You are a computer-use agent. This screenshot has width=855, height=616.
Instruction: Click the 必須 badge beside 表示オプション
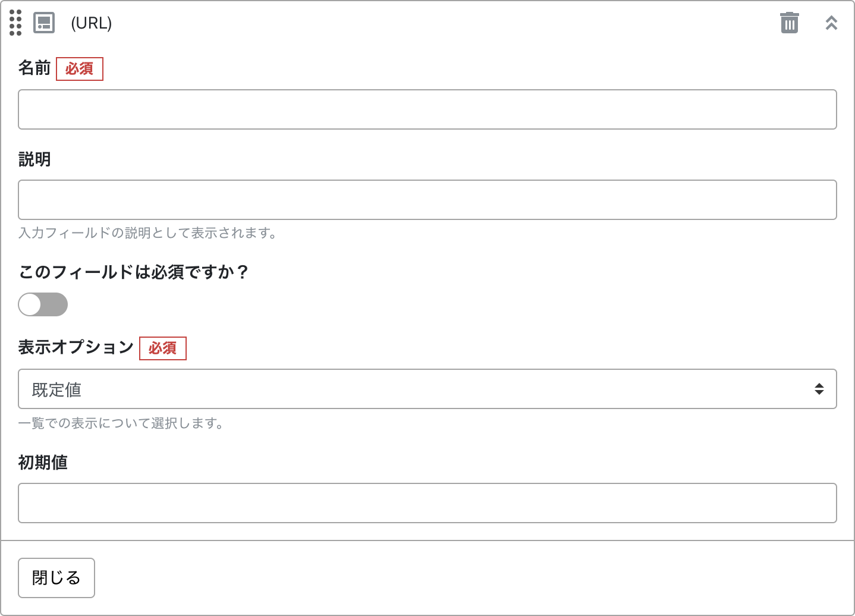163,348
